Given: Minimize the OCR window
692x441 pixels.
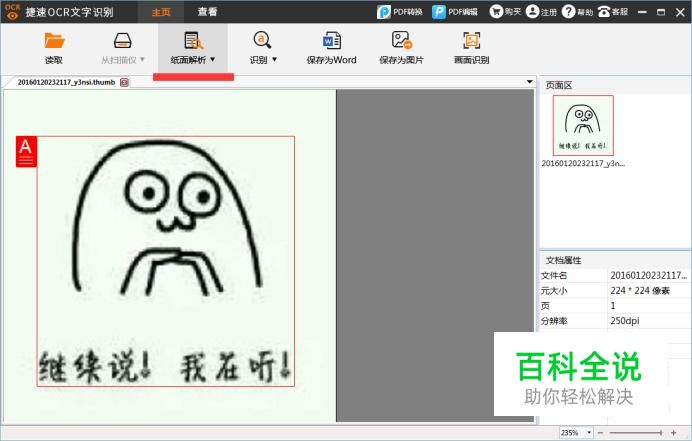Looking at the screenshot, I should click(643, 12).
